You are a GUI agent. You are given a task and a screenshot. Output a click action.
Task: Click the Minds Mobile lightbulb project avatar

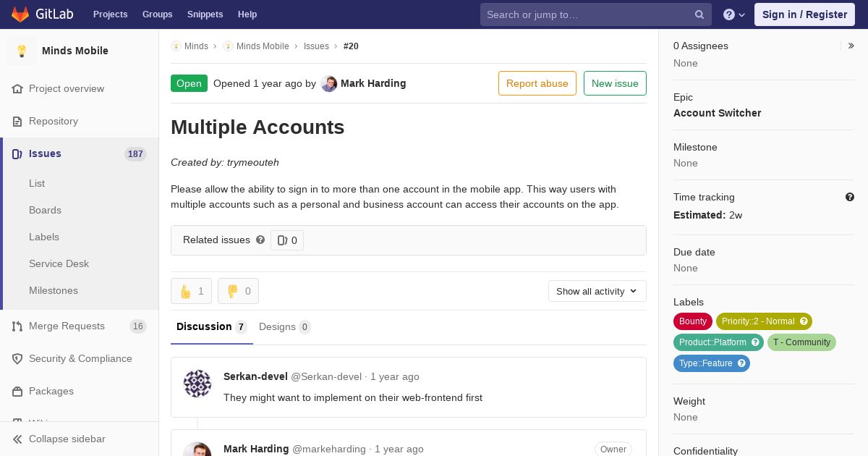[22, 51]
